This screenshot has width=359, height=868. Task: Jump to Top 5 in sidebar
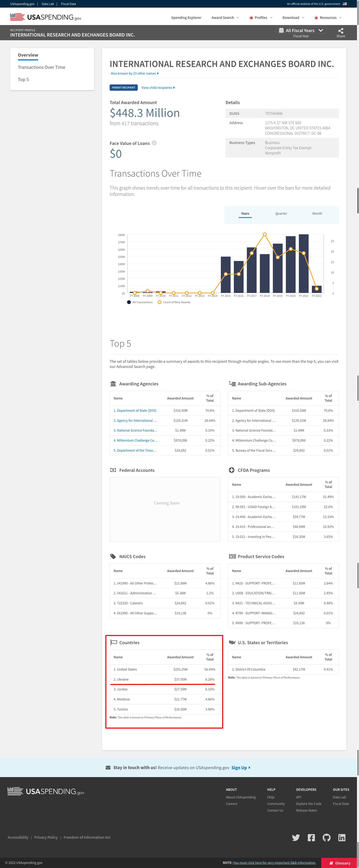[x=23, y=79]
